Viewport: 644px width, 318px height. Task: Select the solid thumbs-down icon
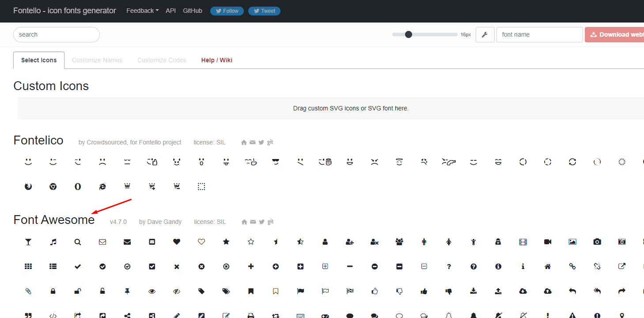coord(449,291)
